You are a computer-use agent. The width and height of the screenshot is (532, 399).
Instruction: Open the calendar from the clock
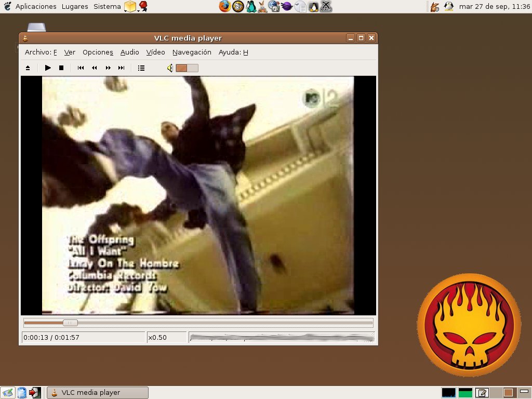494,6
